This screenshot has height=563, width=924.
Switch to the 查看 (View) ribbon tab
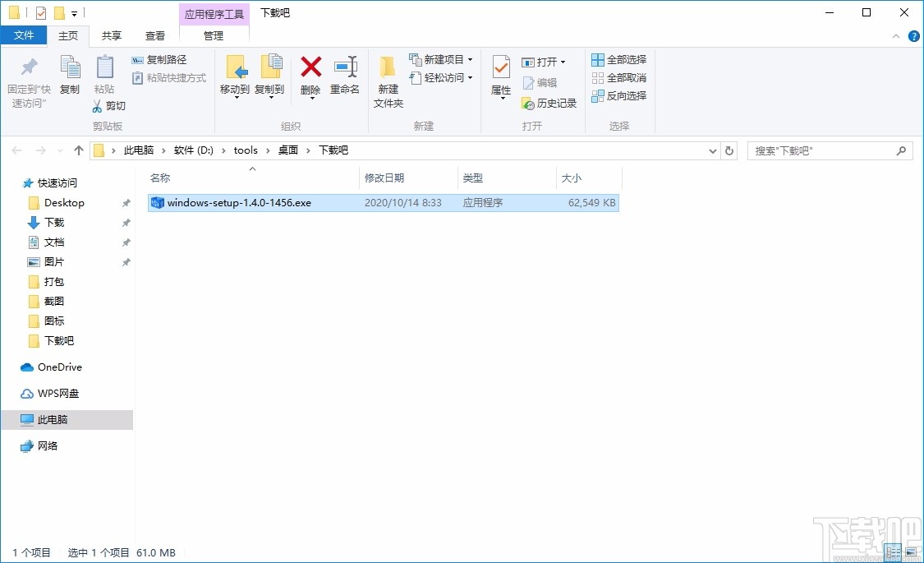click(155, 35)
